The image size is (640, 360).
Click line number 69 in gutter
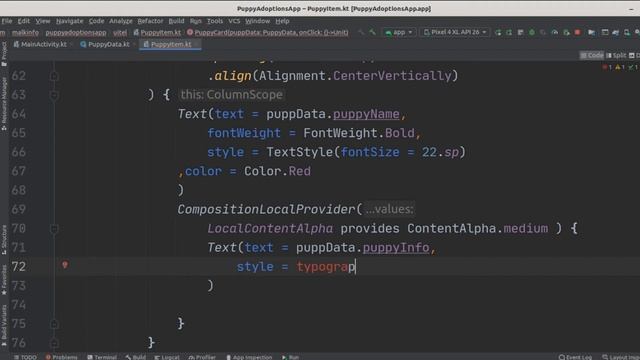click(19, 209)
